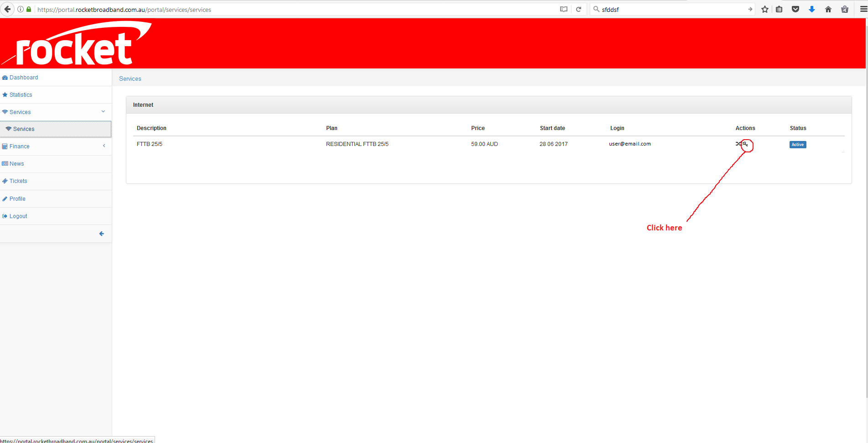Expand the Finance menu chevron
This screenshot has height=443, width=868.
104,146
